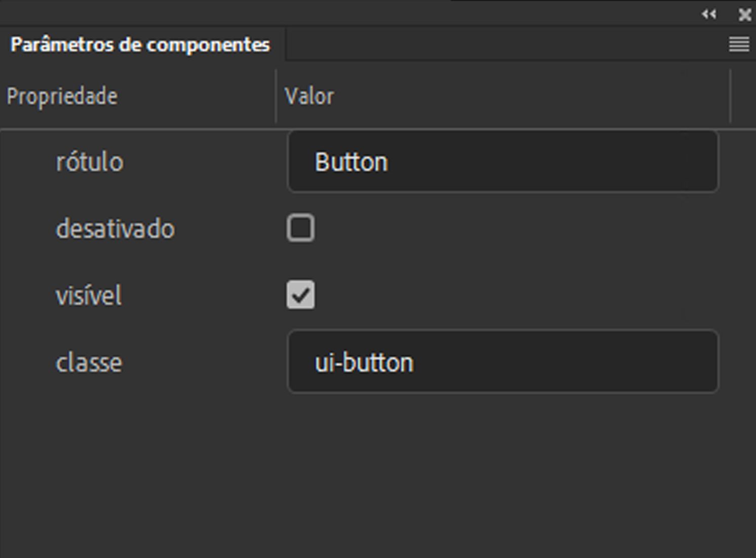Collapse the panel using the double-arrow icon
Viewport: 756px width, 558px height.
[709, 14]
